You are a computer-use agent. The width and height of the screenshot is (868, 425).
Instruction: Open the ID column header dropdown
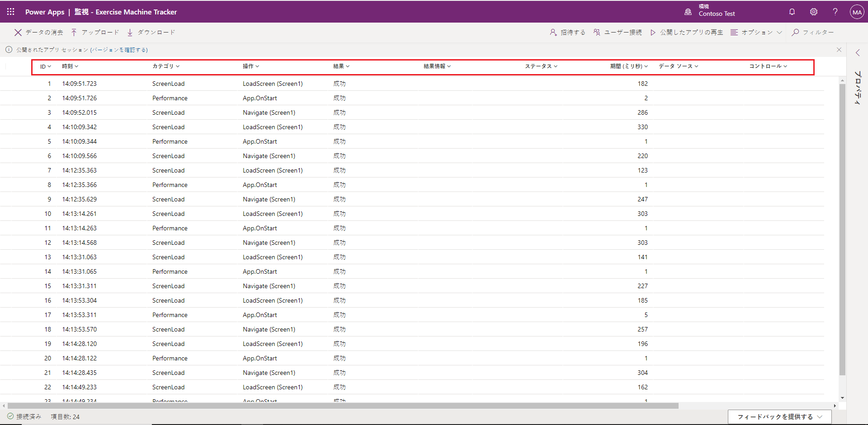click(x=46, y=66)
